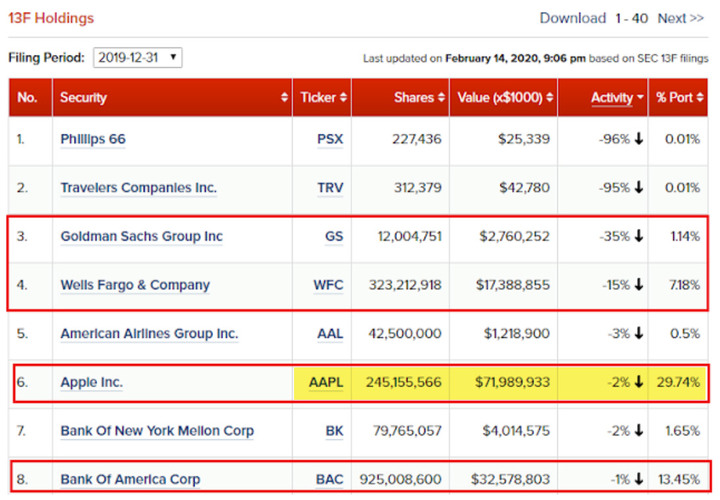
Task: Click the 1.14% portfolio cell
Action: click(x=685, y=236)
